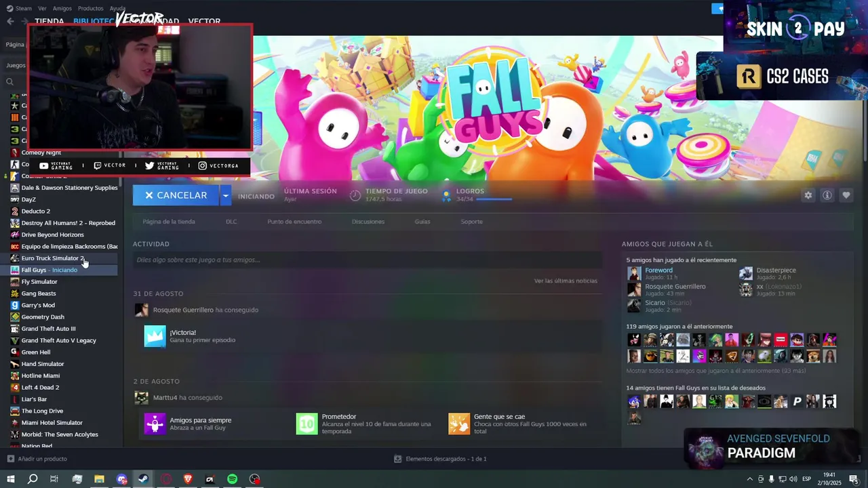The width and height of the screenshot is (868, 488).
Task: Click the Victoria achievement crown icon
Action: click(x=155, y=336)
